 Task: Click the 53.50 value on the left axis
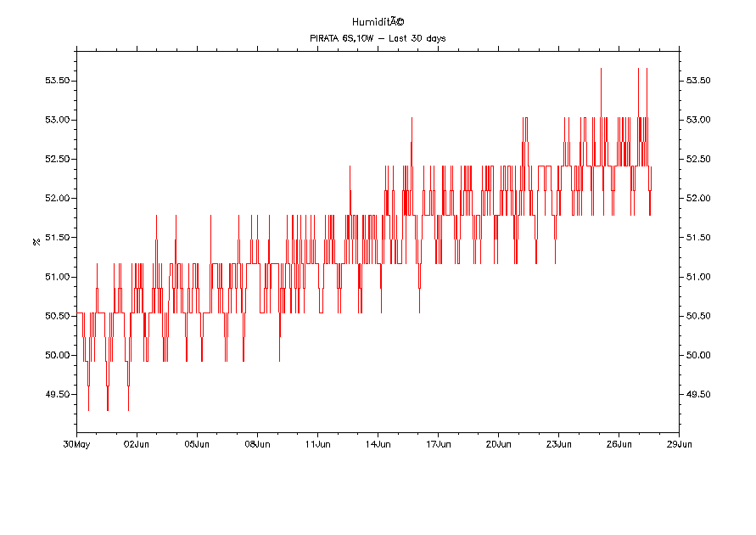tap(57, 81)
